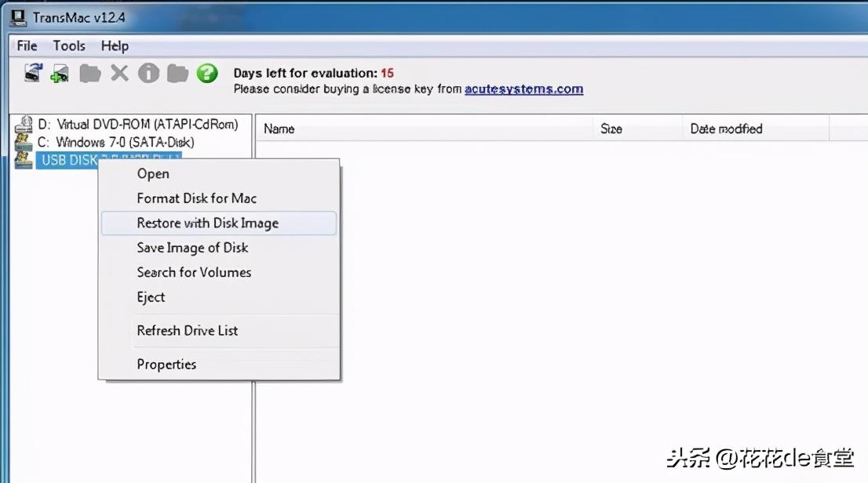
Task: Click the TransMac app icon in title bar
Action: pyautogui.click(x=18, y=18)
